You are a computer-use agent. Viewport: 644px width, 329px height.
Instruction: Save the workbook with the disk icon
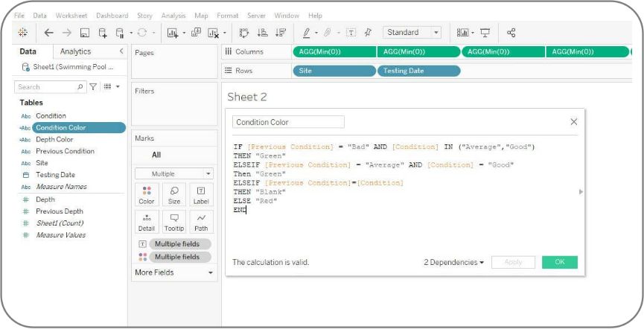[85, 33]
